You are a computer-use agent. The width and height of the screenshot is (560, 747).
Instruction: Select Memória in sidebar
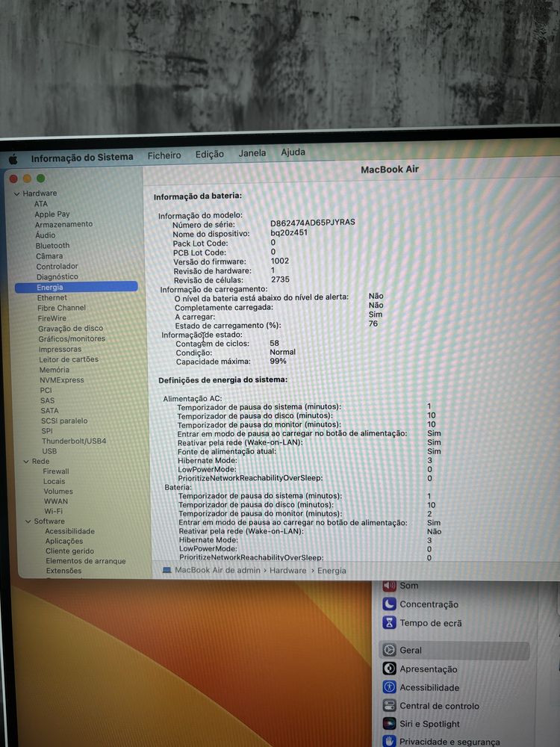[55, 371]
